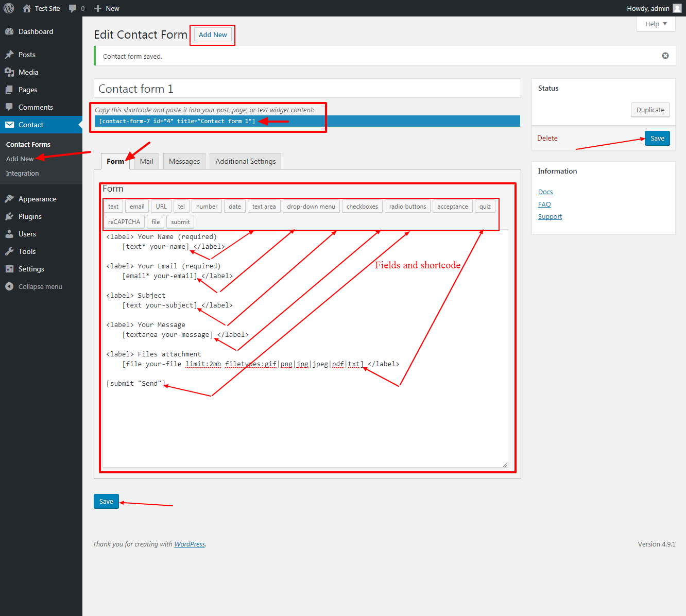Insert a text field tag
This screenshot has width=686, height=616.
click(x=113, y=207)
